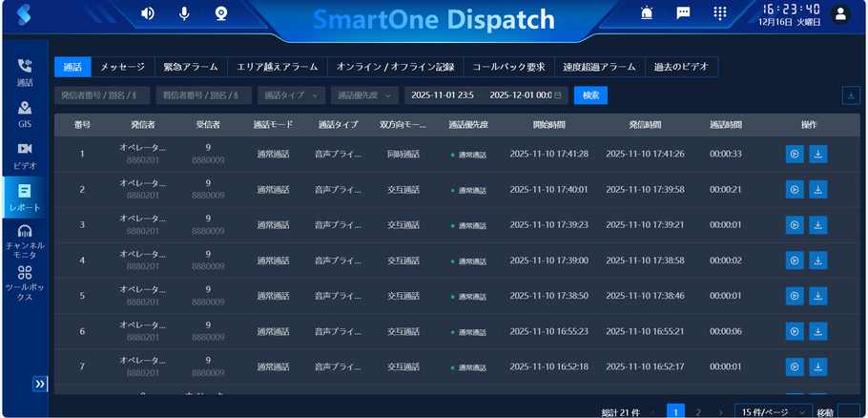The height and width of the screenshot is (418, 868).
Task: Play recording for row 4 (17:39:00)
Action: tap(795, 261)
